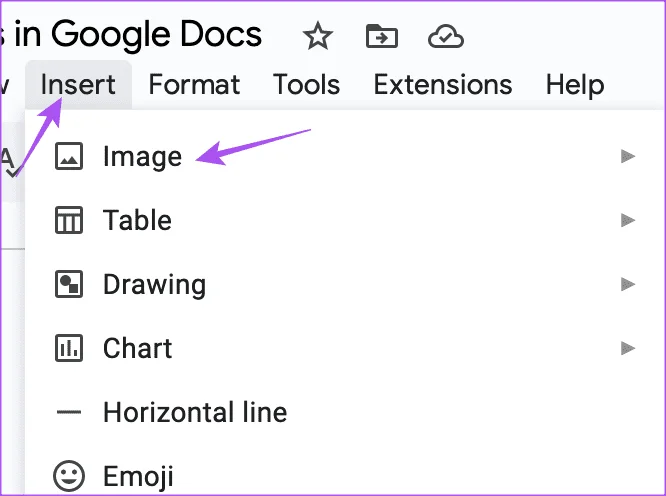The width and height of the screenshot is (666, 496).
Task: Click the Horizontal line dash icon
Action: point(69,412)
